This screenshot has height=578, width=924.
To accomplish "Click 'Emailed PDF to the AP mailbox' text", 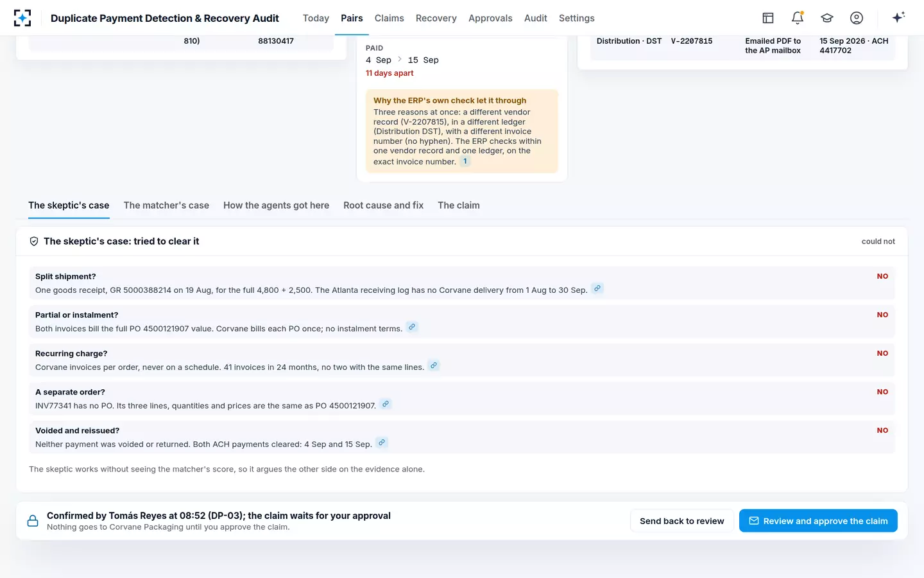I will 773,46.
